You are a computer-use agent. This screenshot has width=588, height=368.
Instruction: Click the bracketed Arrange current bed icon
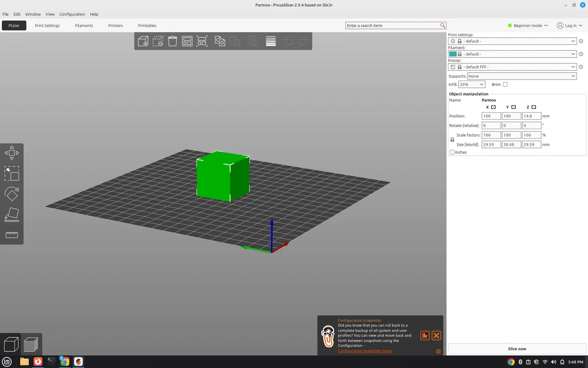click(x=202, y=41)
